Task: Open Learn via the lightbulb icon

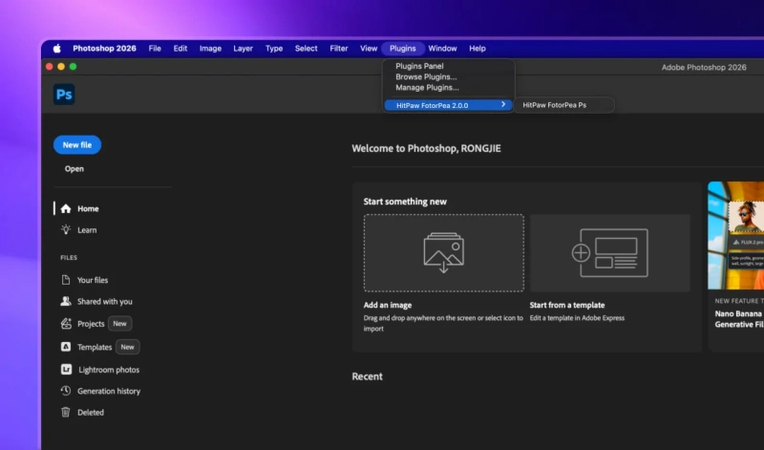Action: (x=66, y=230)
